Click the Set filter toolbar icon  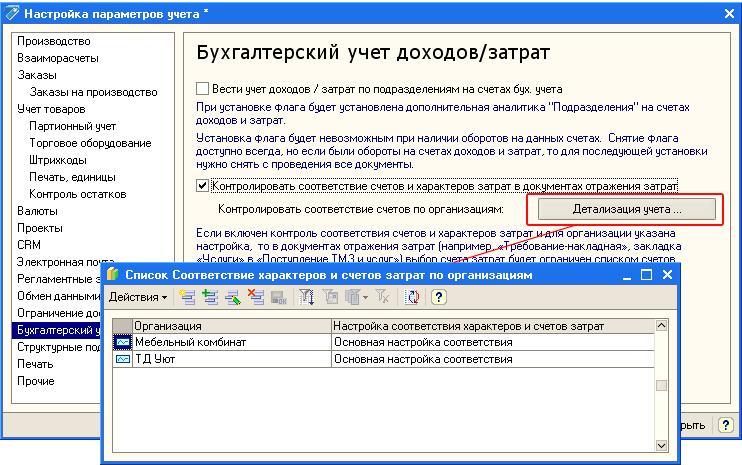coord(307,297)
